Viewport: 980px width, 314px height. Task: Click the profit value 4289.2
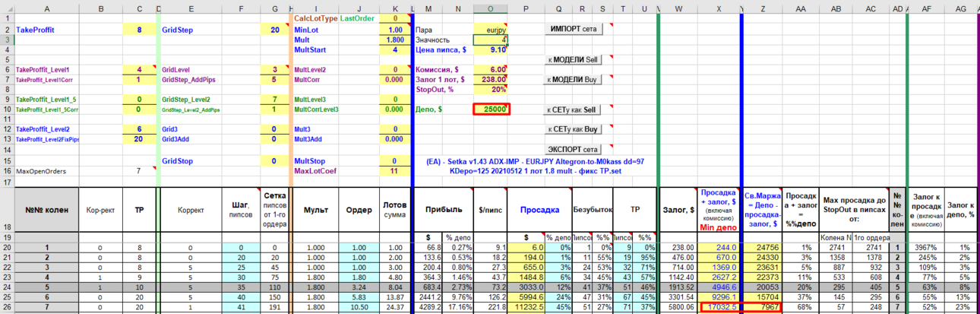pos(429,308)
